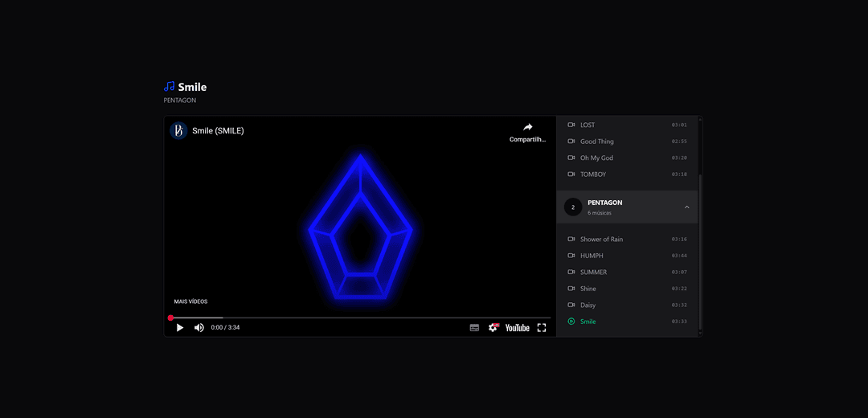
Task: Open the Shine track
Action: tap(588, 289)
